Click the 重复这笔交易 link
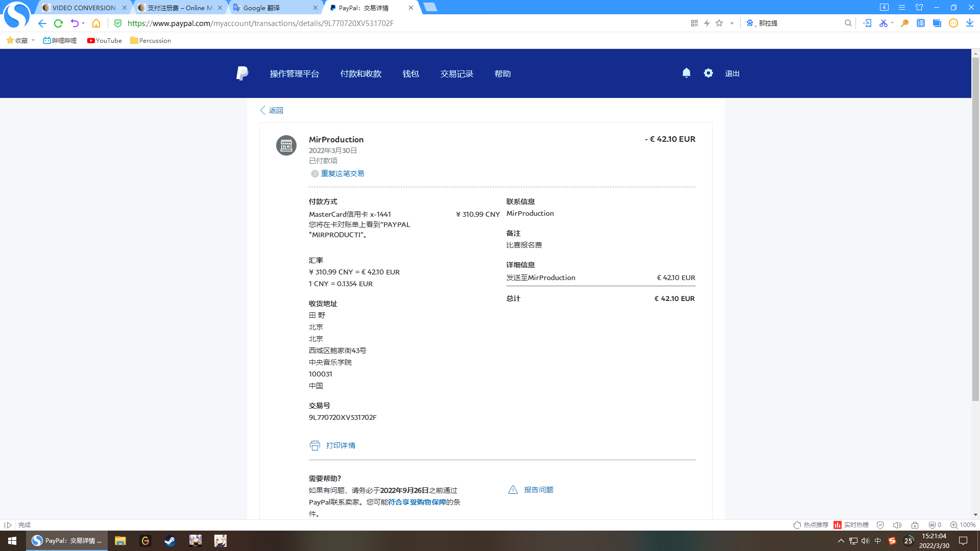Image resolution: width=980 pixels, height=551 pixels. pos(342,173)
